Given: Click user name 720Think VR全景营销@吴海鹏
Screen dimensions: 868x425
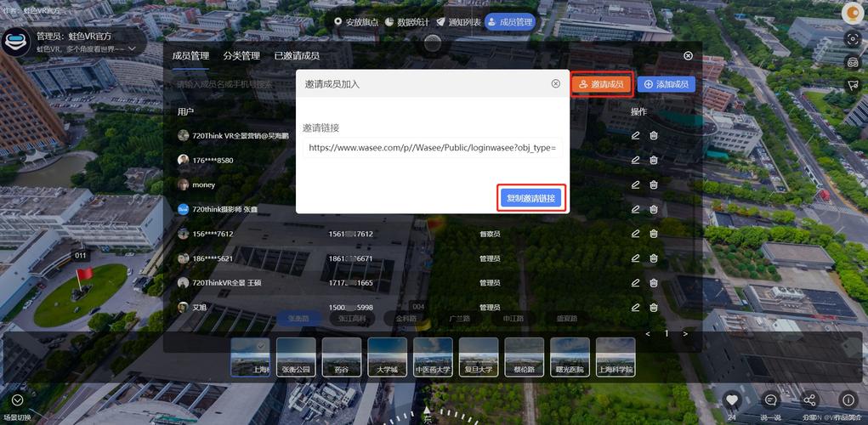Looking at the screenshot, I should [x=241, y=136].
